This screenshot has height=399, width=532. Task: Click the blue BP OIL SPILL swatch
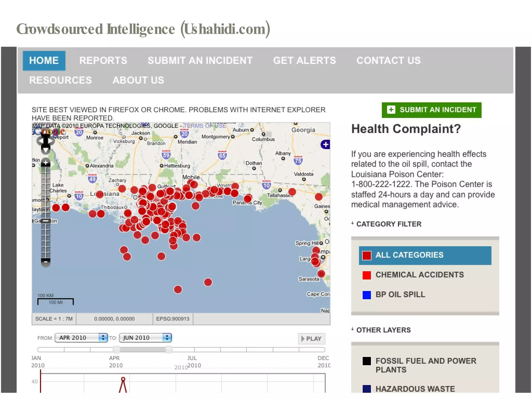coord(367,295)
